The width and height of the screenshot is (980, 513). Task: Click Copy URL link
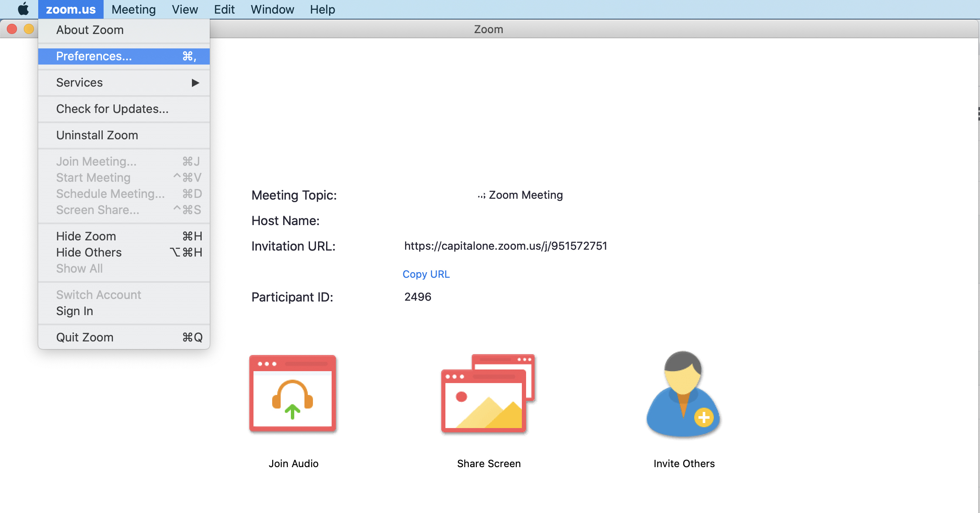point(426,273)
